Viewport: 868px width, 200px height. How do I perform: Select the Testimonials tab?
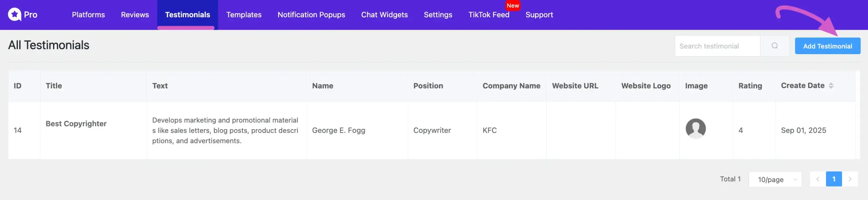coord(188,15)
